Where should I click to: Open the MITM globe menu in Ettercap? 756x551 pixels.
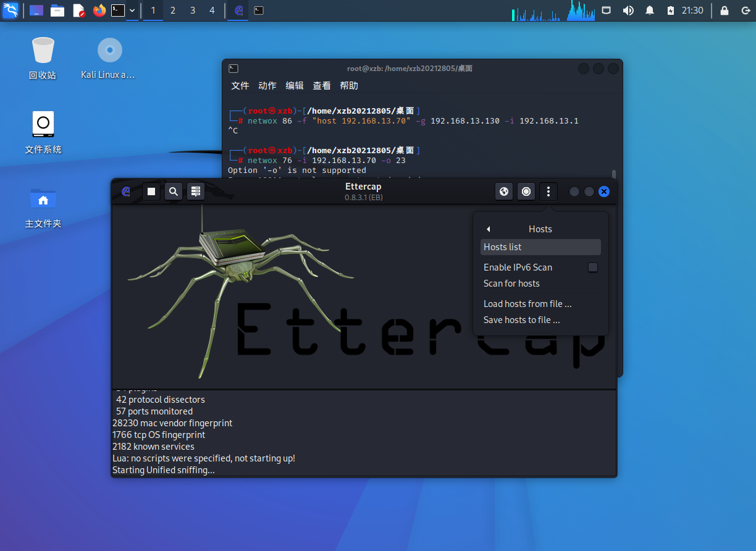504,191
